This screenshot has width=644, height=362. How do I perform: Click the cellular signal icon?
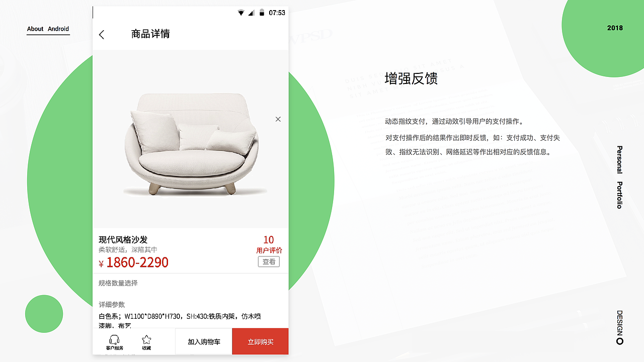point(252,13)
